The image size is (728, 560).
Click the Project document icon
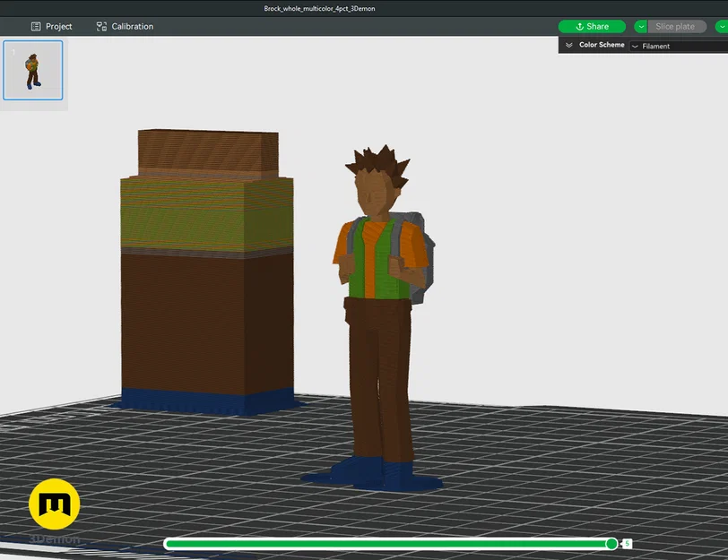[36, 27]
